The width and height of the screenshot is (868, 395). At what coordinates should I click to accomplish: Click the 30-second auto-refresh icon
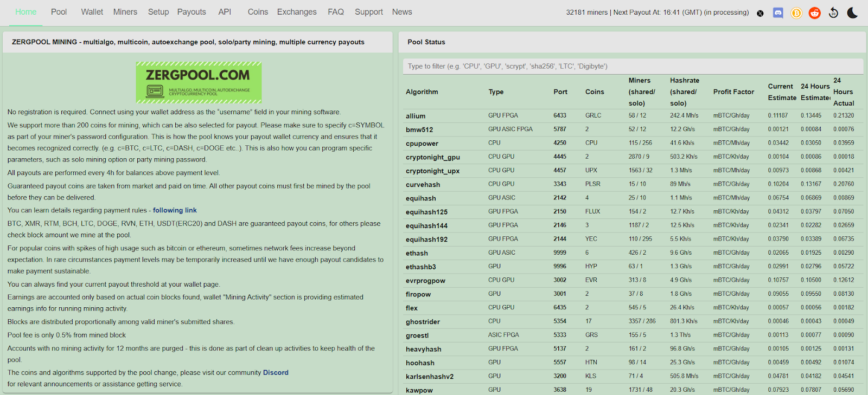[833, 13]
